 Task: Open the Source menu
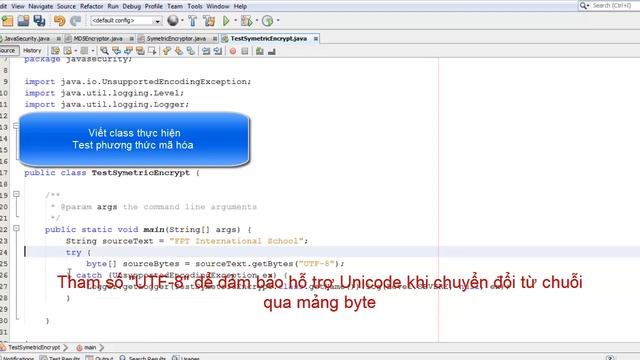point(67,6)
